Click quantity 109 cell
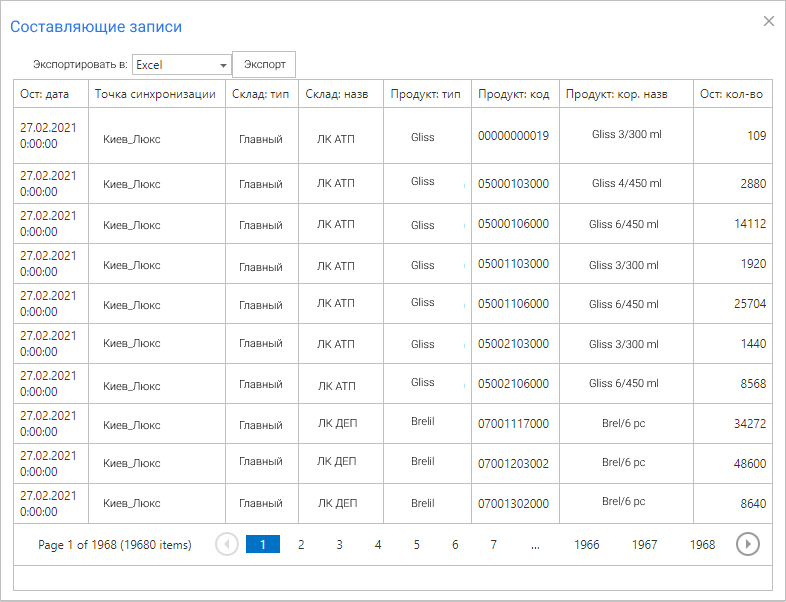The height and width of the screenshot is (602, 786). coord(732,136)
